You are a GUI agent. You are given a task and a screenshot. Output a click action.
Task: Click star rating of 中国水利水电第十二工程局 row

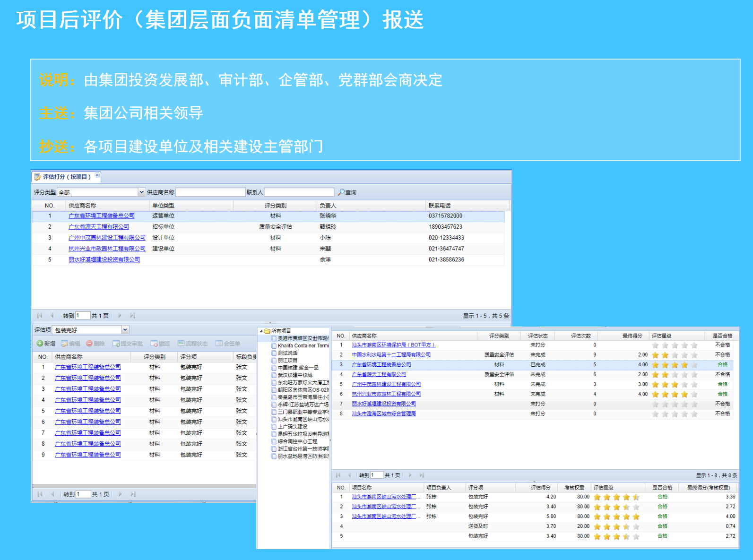tap(675, 355)
